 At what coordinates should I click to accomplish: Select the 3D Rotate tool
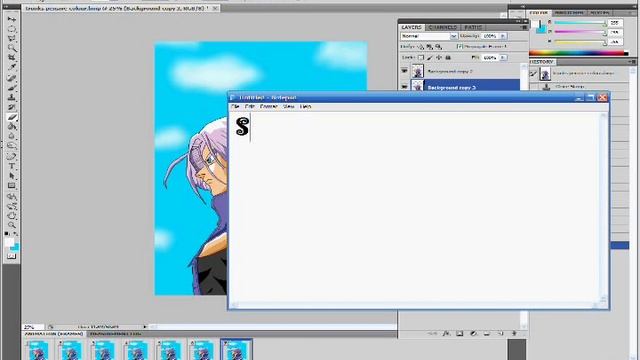pos(12,196)
